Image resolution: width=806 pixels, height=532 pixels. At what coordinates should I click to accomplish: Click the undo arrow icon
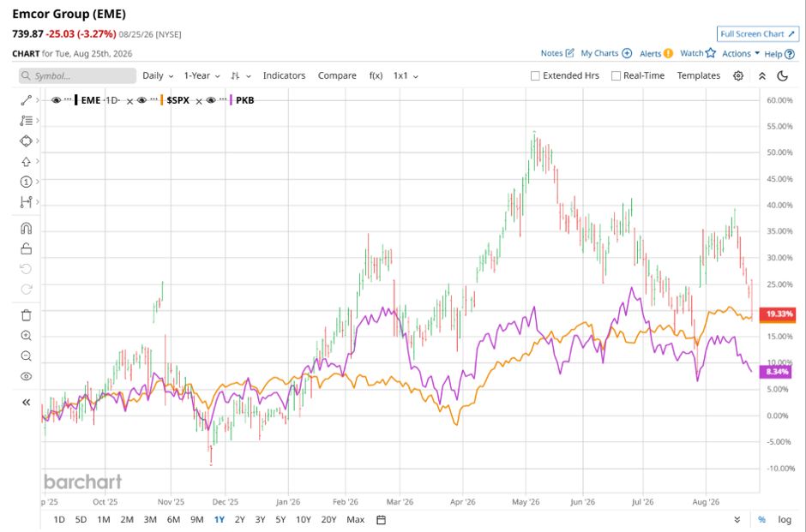point(26,268)
